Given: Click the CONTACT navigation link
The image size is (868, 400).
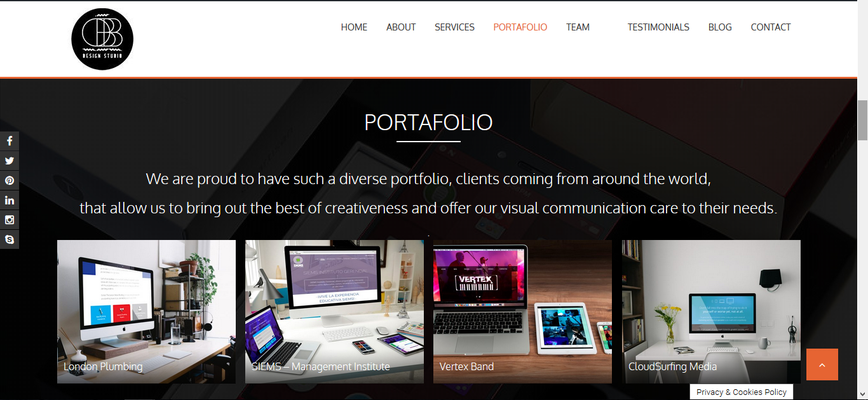Looking at the screenshot, I should click(771, 27).
